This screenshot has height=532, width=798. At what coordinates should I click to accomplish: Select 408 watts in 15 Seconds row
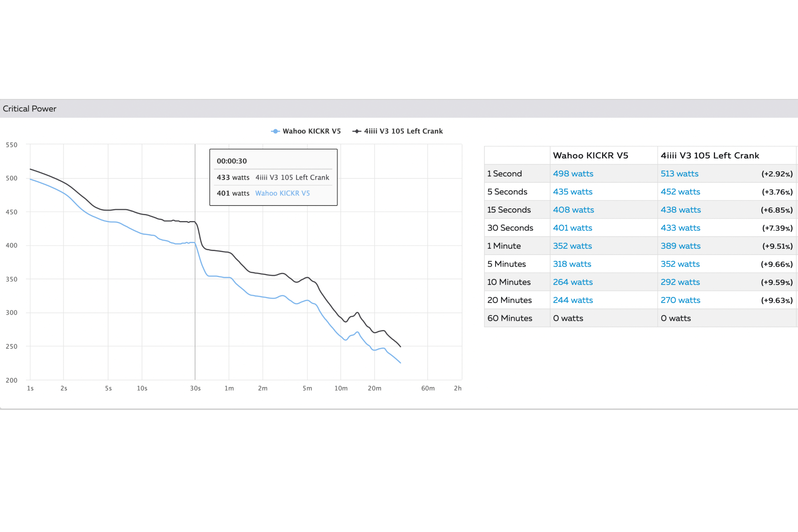(x=573, y=210)
